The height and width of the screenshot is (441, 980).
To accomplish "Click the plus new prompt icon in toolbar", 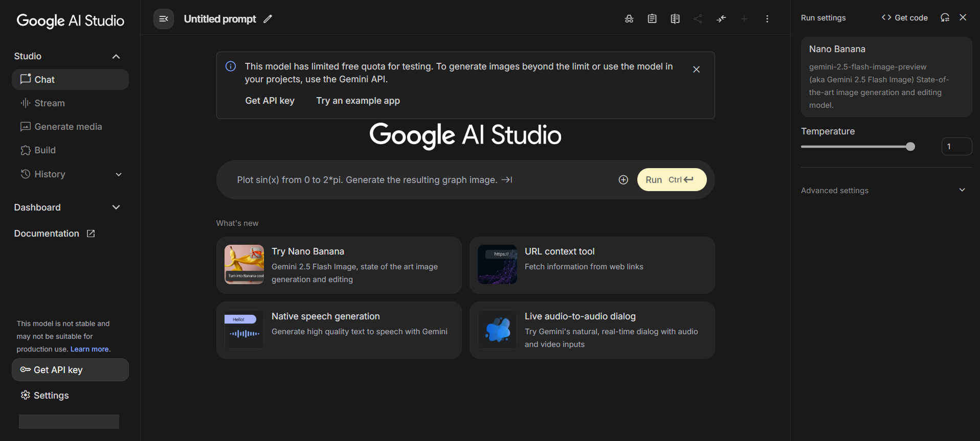I will point(744,19).
